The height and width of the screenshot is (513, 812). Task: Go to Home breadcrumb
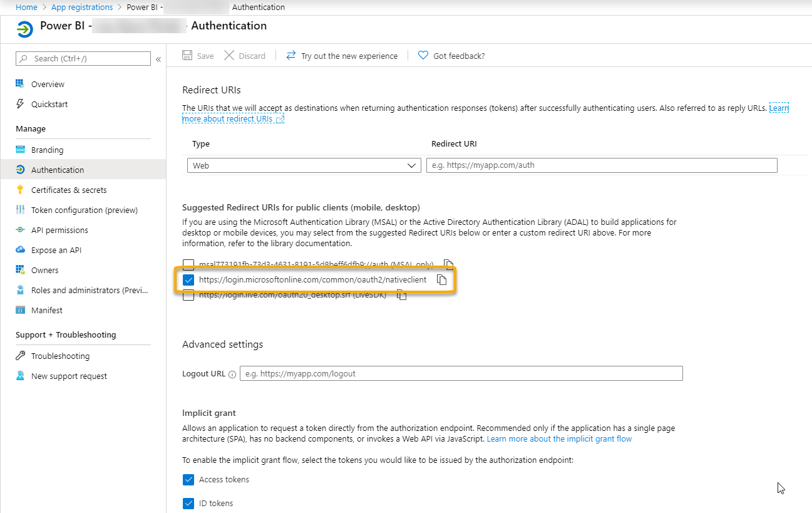pyautogui.click(x=26, y=8)
